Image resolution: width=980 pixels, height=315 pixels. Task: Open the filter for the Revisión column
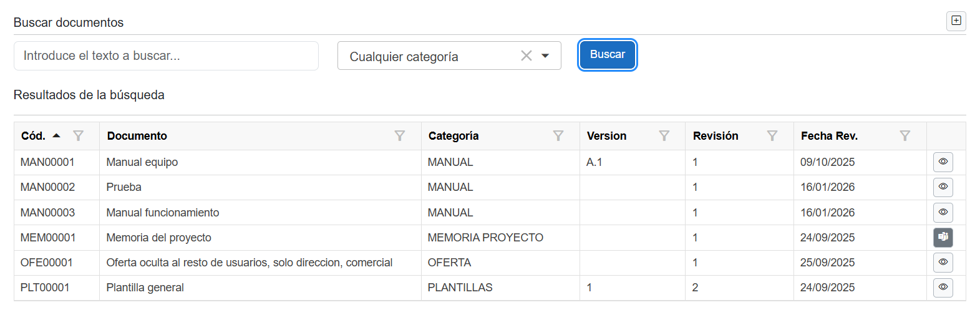772,136
